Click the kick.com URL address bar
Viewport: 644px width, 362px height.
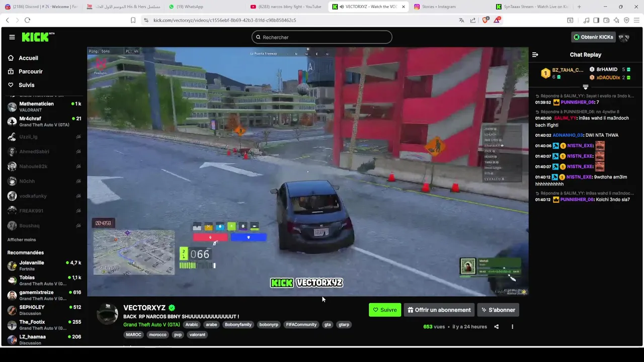coord(224,20)
